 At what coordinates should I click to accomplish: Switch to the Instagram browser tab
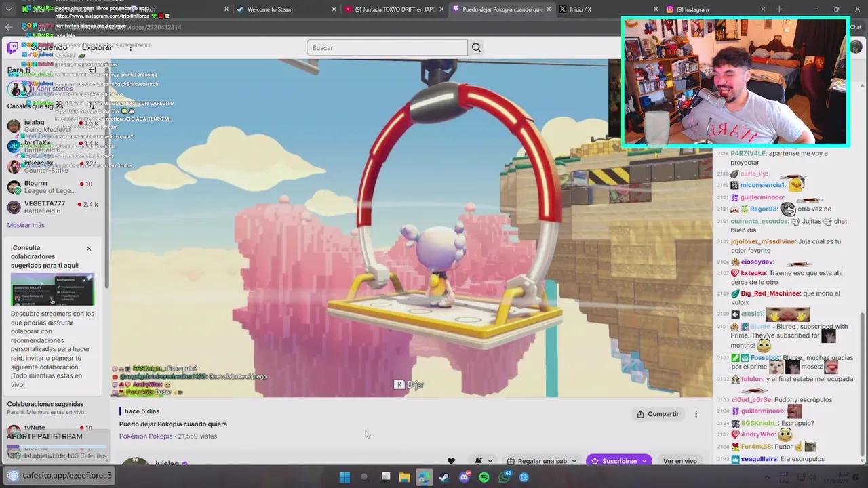pyautogui.click(x=715, y=9)
